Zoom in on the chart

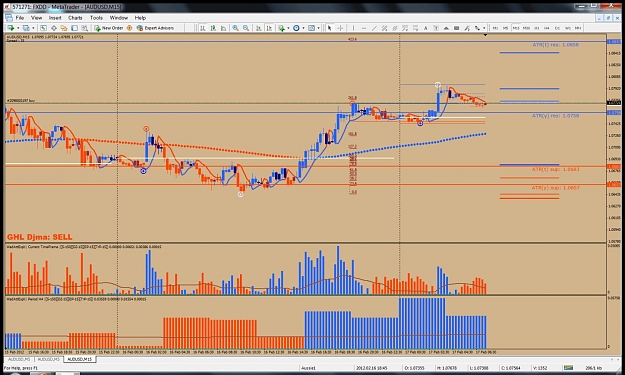[x=236, y=28]
